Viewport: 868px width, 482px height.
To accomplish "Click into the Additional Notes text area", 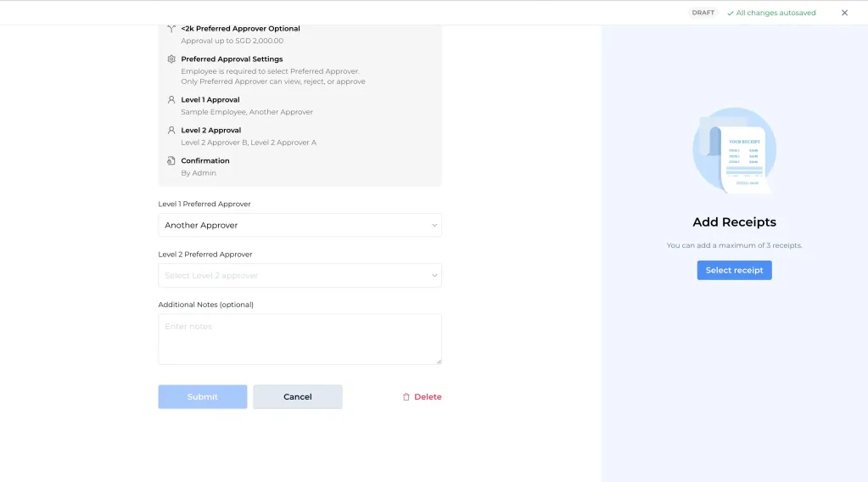I will click(x=300, y=339).
